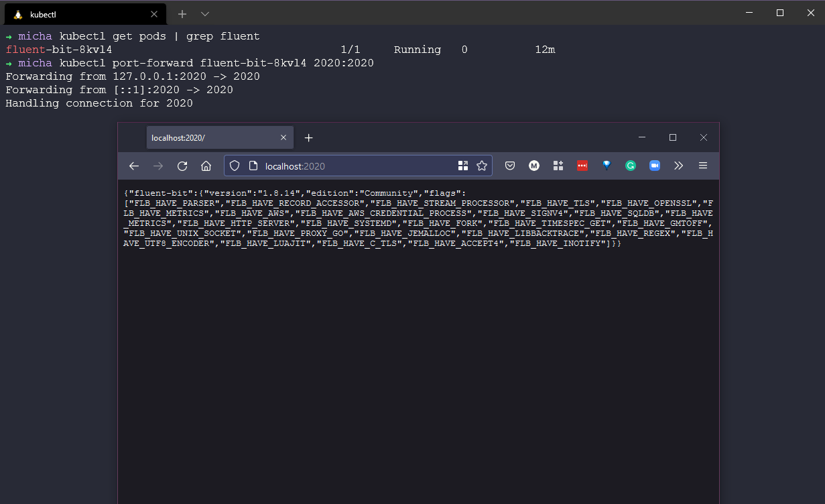Open the Grammarly extension
Viewport: 825px width, 504px height.
[x=631, y=166]
